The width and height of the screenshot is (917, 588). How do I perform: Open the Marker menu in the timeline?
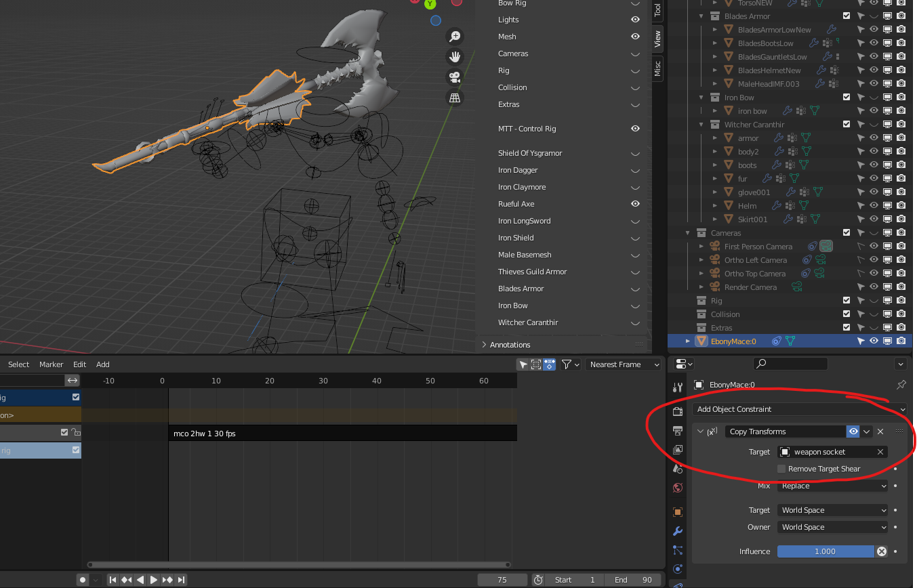[51, 364]
